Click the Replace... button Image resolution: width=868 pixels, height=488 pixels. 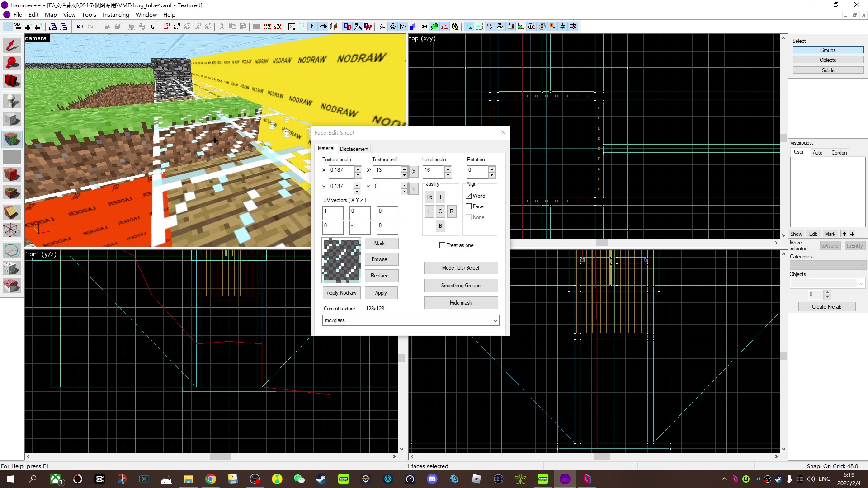pyautogui.click(x=382, y=276)
